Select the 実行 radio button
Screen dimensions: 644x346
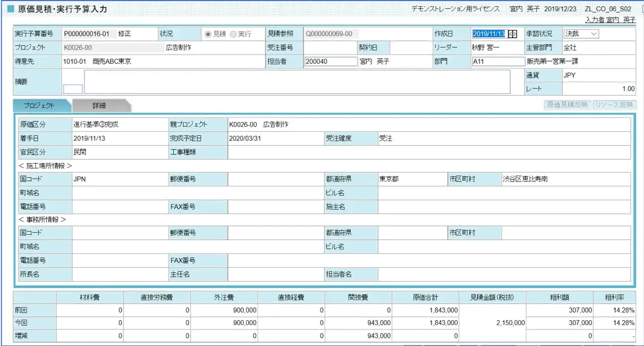click(233, 34)
